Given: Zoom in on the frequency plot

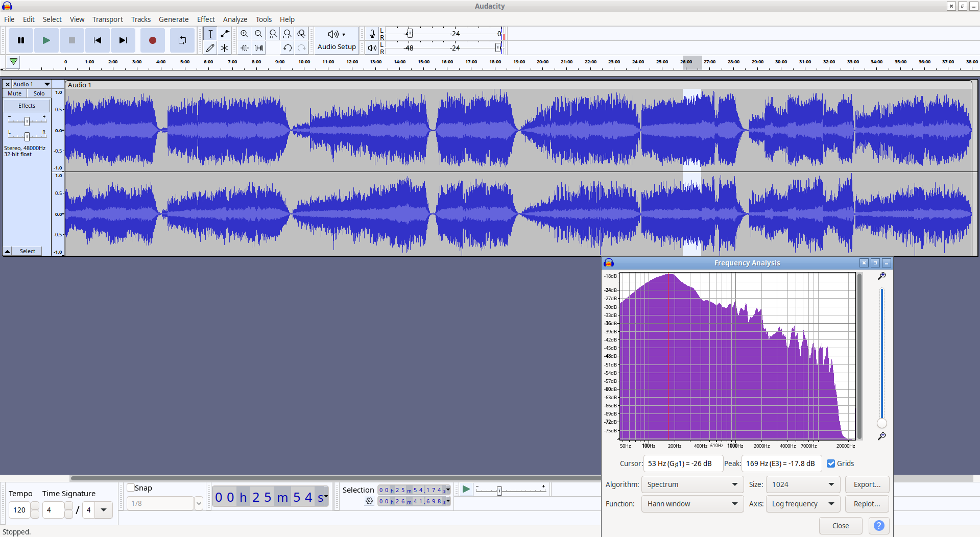Looking at the screenshot, I should click(x=881, y=276).
